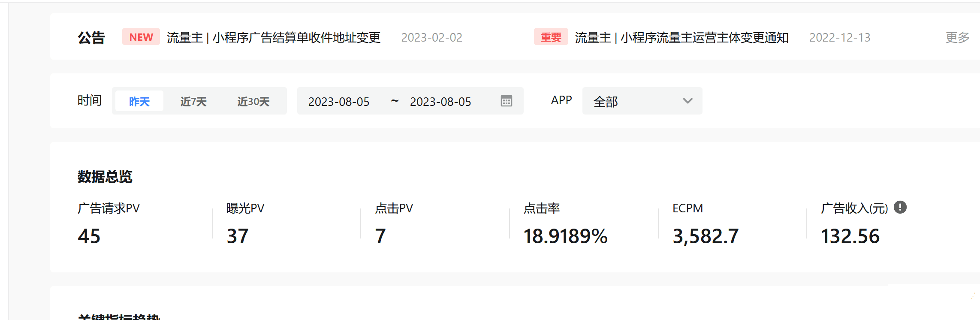Open the 小程序广告结算单收件地址变更 announcement
The image size is (980, 320).
pyautogui.click(x=274, y=38)
